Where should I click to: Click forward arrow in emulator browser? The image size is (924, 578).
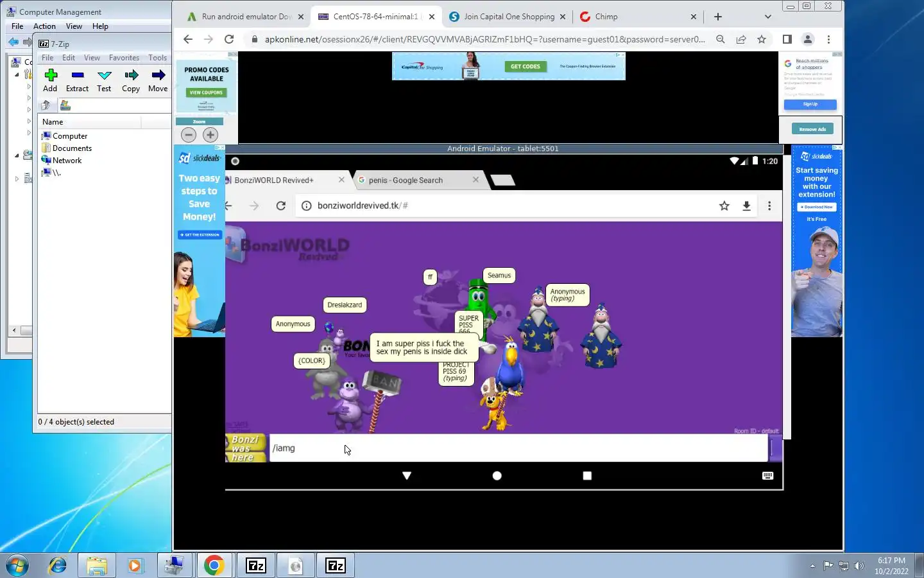(x=254, y=206)
